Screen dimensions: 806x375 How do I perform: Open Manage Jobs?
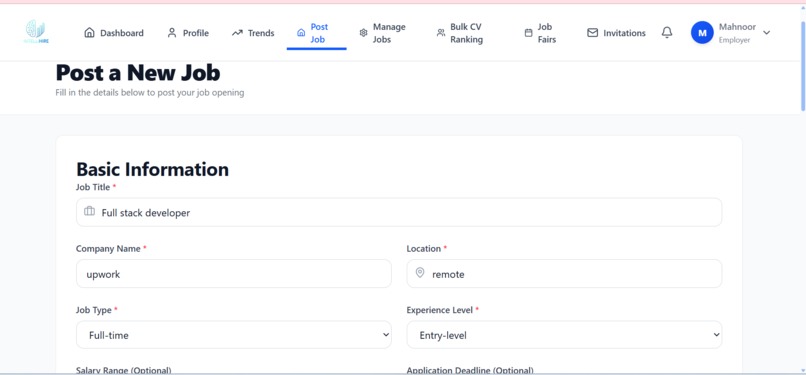(x=383, y=33)
